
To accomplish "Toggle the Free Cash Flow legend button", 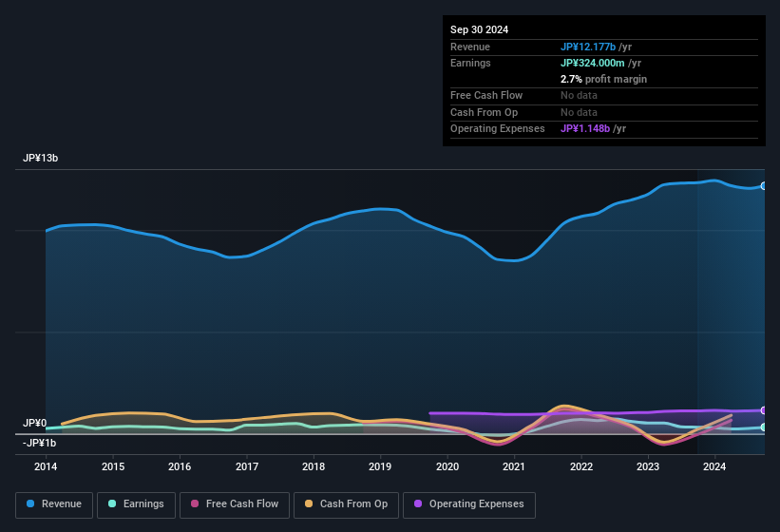I will point(235,504).
